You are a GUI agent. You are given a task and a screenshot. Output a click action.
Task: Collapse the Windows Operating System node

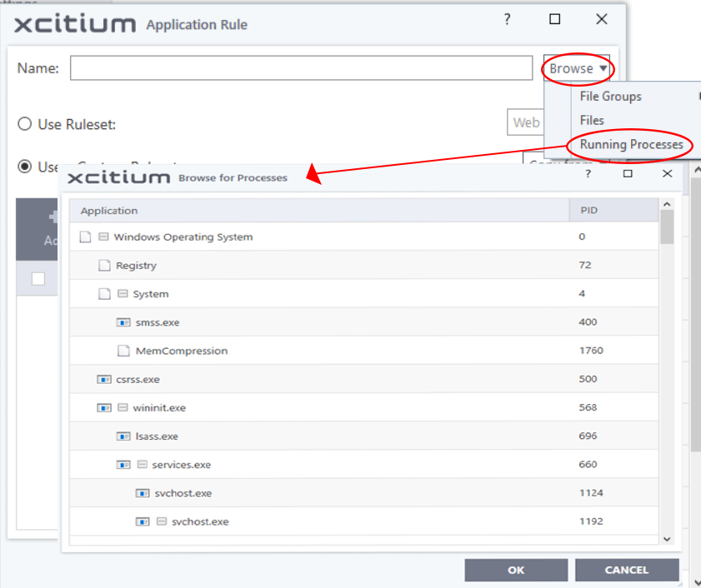[x=103, y=237]
